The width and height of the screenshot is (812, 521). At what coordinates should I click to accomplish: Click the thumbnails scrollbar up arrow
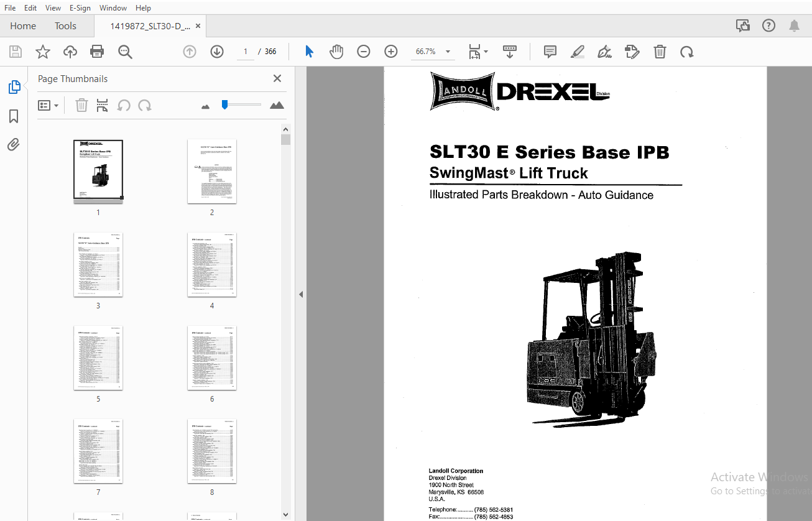pyautogui.click(x=286, y=129)
